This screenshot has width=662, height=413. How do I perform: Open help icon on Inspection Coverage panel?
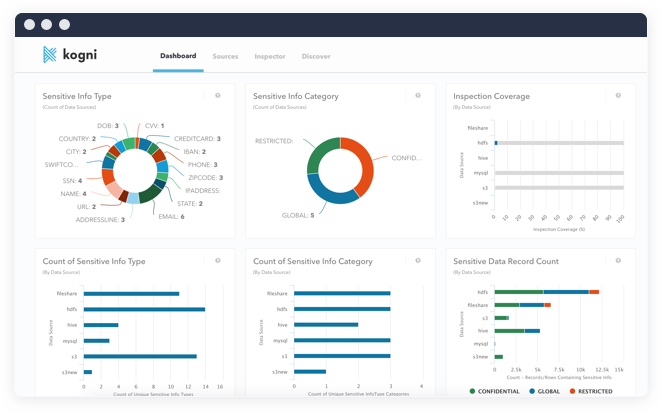point(618,96)
